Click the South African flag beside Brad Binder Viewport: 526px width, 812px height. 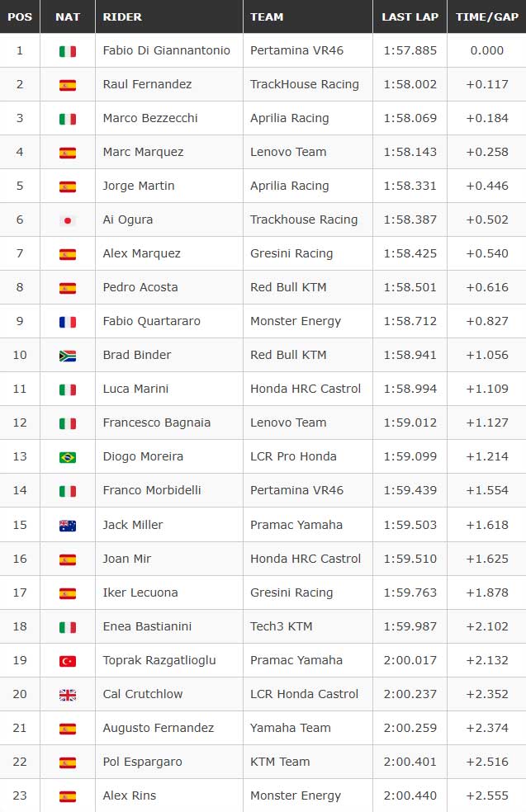[68, 356]
